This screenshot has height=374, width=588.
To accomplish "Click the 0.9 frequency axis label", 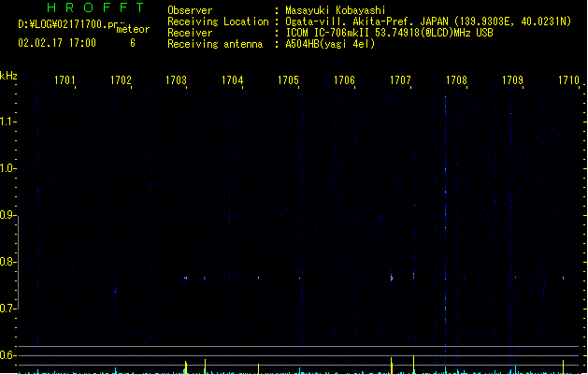I will tap(7, 215).
